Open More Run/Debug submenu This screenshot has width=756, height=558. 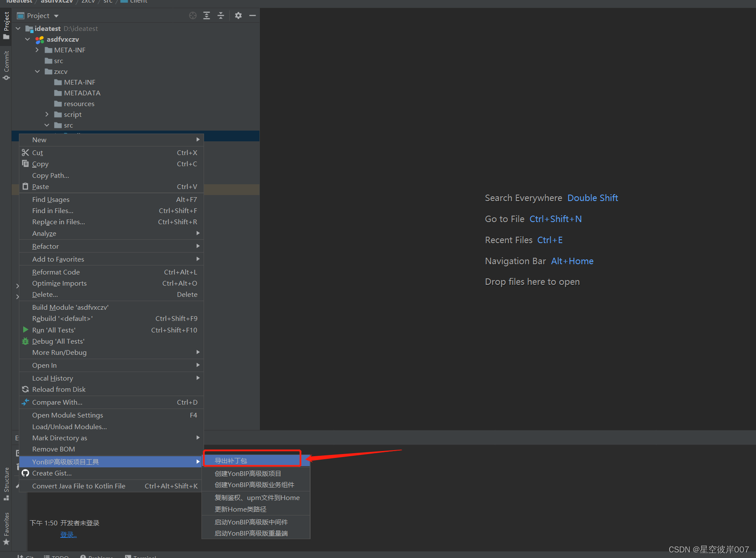[111, 352]
